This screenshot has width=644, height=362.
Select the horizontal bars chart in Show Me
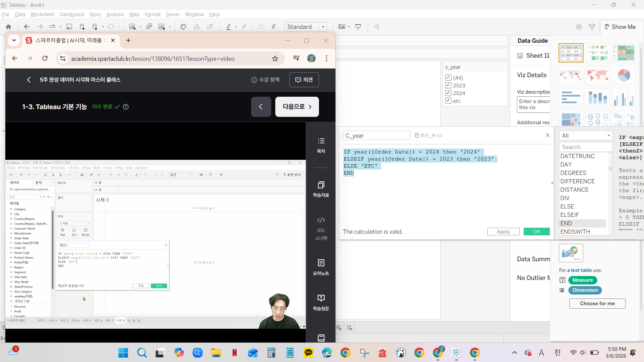point(571,97)
